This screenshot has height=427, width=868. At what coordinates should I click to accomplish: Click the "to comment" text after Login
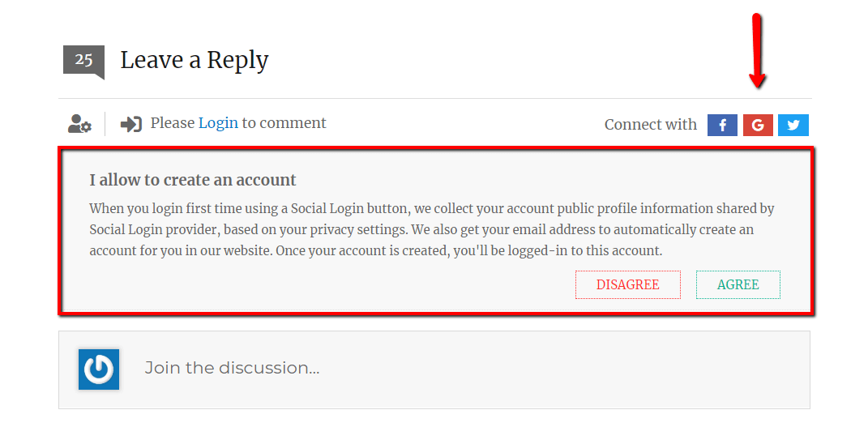pyautogui.click(x=284, y=123)
